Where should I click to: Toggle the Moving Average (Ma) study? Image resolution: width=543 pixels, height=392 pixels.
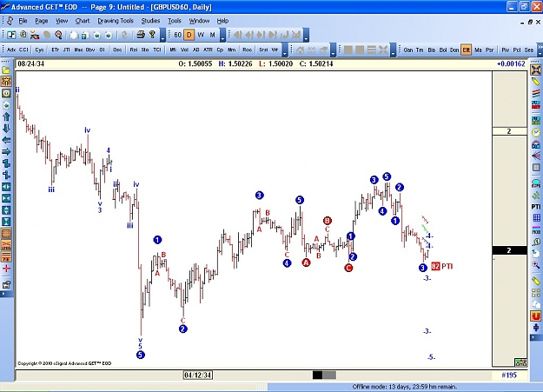[478, 50]
